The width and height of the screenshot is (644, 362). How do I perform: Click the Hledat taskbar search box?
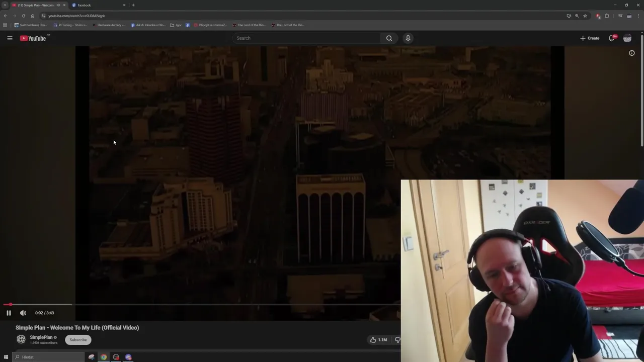[48, 357]
